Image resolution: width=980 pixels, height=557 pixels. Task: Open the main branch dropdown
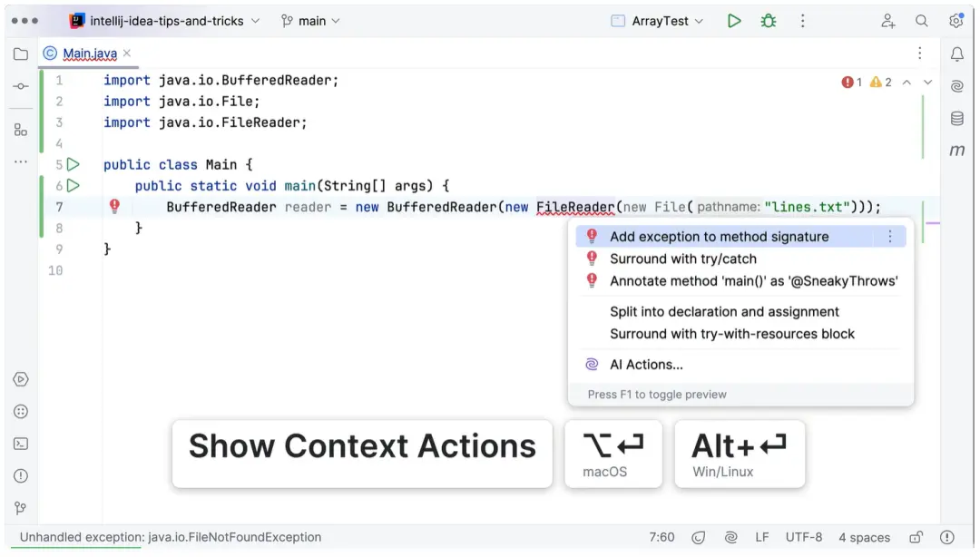click(310, 21)
